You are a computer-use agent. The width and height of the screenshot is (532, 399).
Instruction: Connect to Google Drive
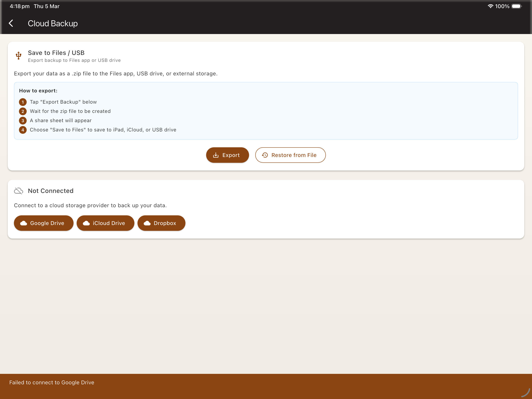(43, 223)
